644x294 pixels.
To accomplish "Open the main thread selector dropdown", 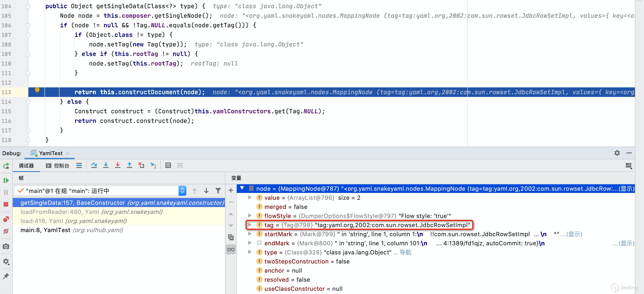I will (x=182, y=191).
